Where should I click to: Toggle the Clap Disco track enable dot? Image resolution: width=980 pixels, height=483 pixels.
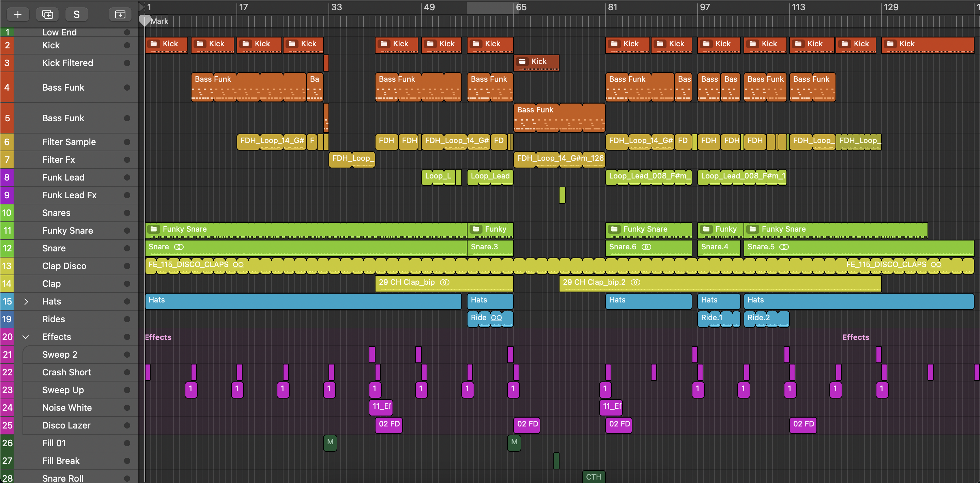tap(127, 266)
